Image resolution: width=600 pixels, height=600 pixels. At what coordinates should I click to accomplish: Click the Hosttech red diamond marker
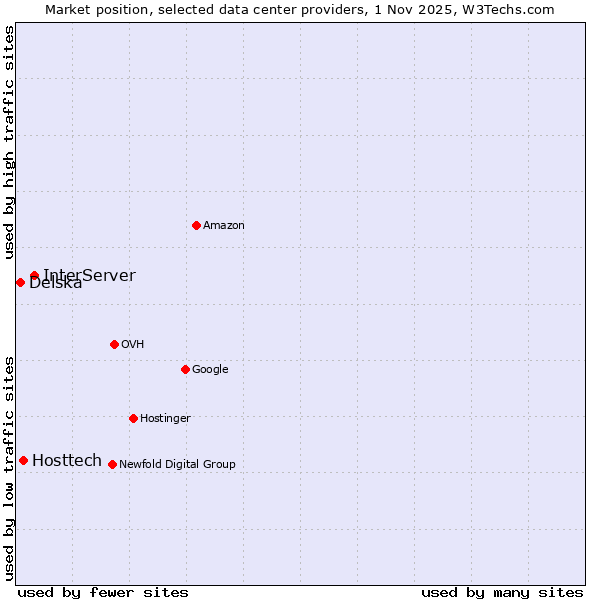[23, 460]
